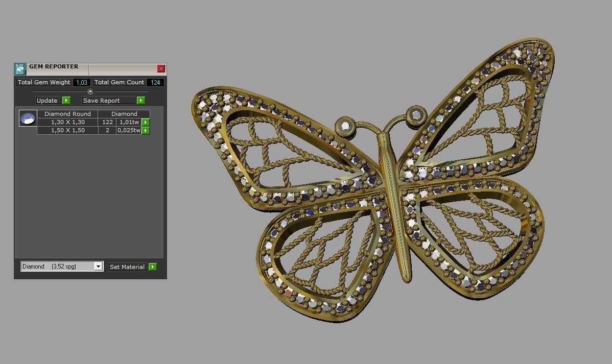Viewport: 612px width, 364px height.
Task: Click the '1,01tw' weight cell
Action: (129, 122)
